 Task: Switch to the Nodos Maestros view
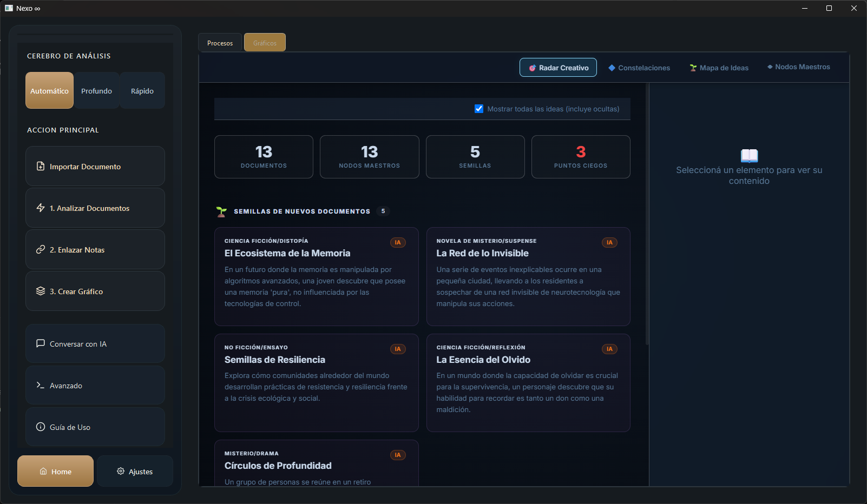tap(798, 67)
